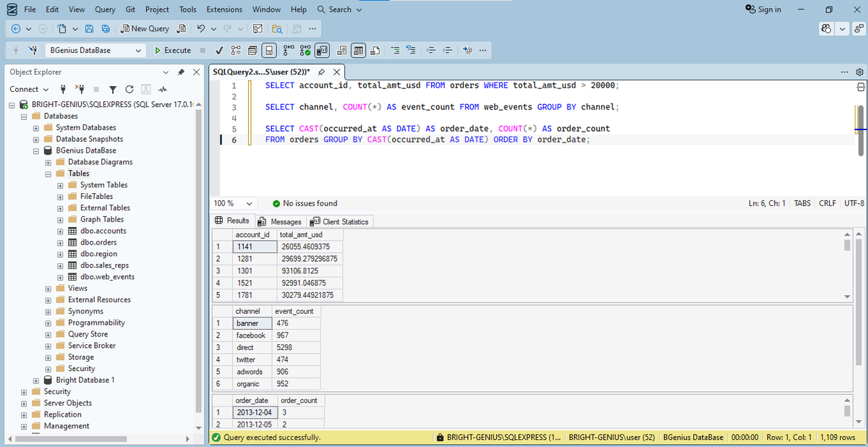Screen dimensions: 868x447
Task: Click the Save file icon
Action: coord(89,29)
